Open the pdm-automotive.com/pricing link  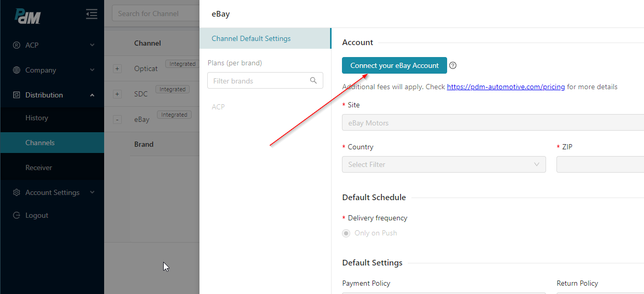pyautogui.click(x=506, y=87)
